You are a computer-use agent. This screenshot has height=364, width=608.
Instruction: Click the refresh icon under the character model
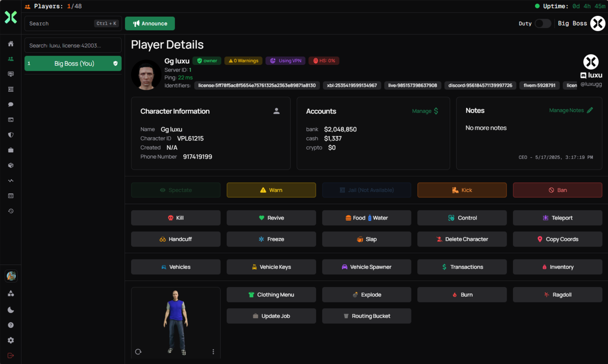[x=138, y=352]
